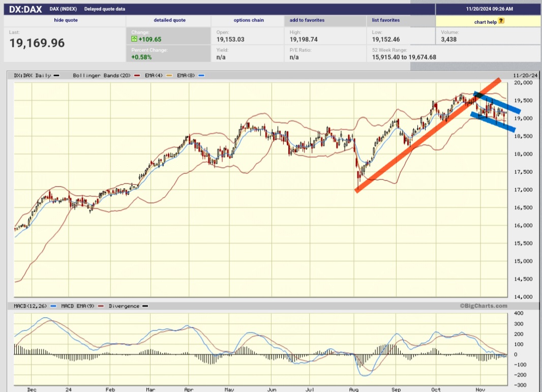
Task: Add DAX to favorites
Action: (x=307, y=20)
